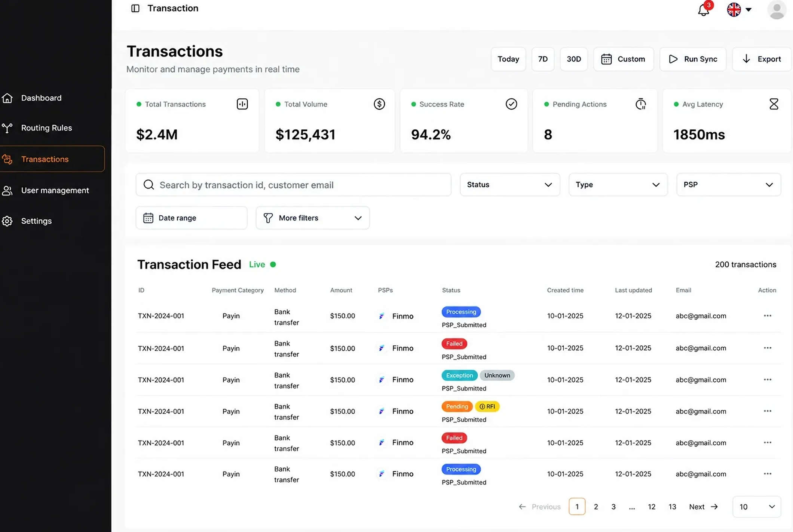Click the Settings gear icon
793x532 pixels.
[7, 221]
